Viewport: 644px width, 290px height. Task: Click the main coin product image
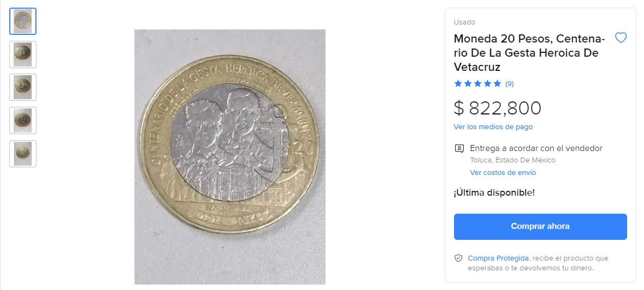click(230, 156)
